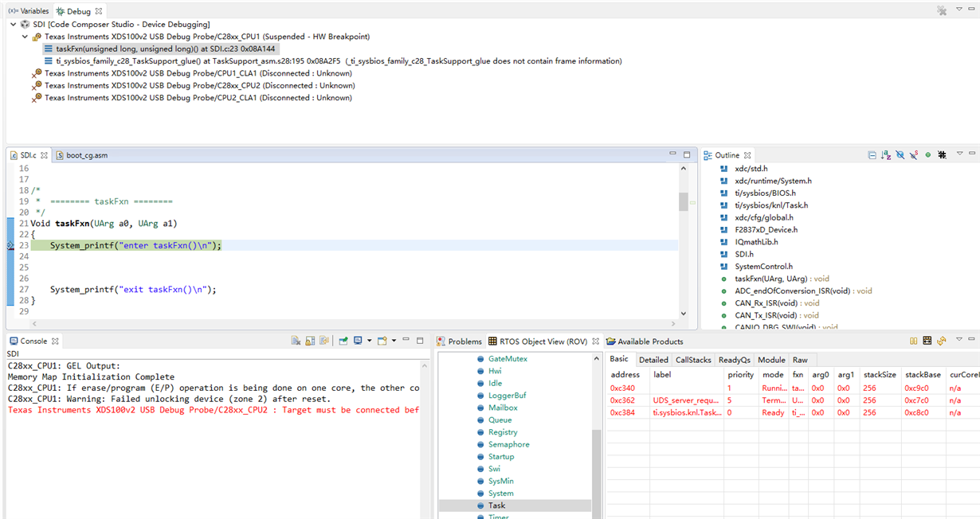
Task: Open the New Console View dropdown arrow
Action: pos(394,341)
